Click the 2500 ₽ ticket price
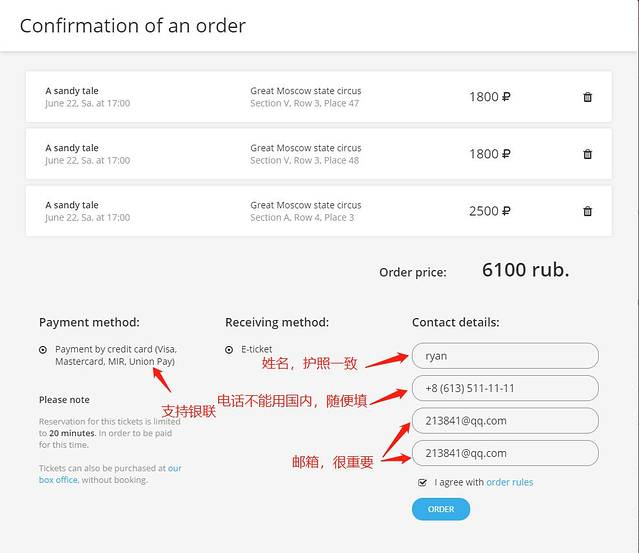Screen dimensions: 639x553 [489, 211]
